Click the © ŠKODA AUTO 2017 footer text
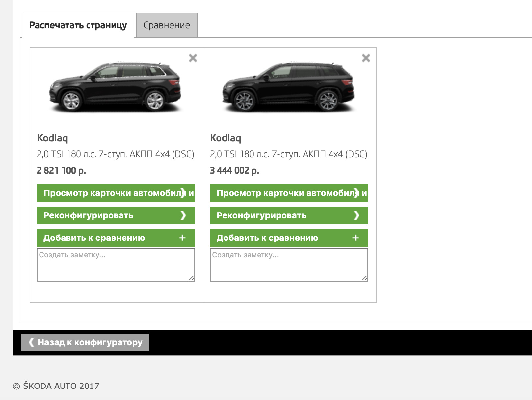532x400 pixels. tap(56, 386)
